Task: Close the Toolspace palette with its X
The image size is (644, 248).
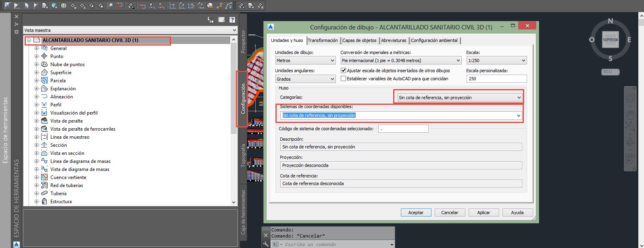Action: tap(17, 17)
